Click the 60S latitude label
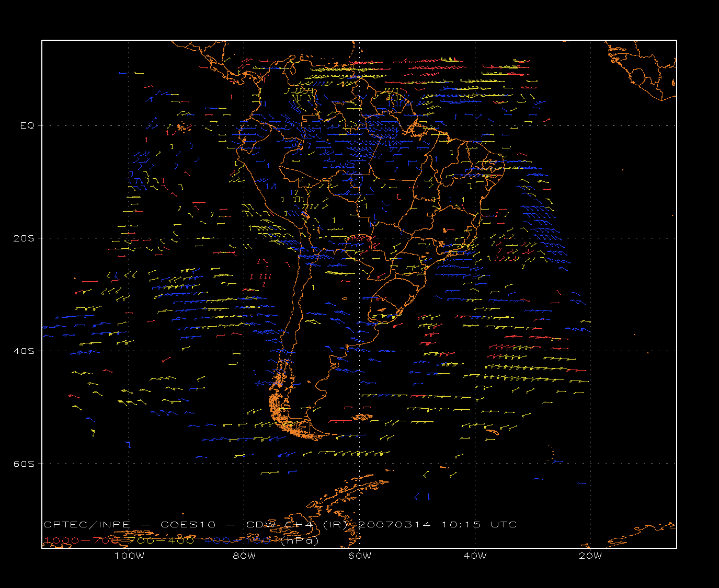Viewport: 719px width, 588px height. (24, 464)
